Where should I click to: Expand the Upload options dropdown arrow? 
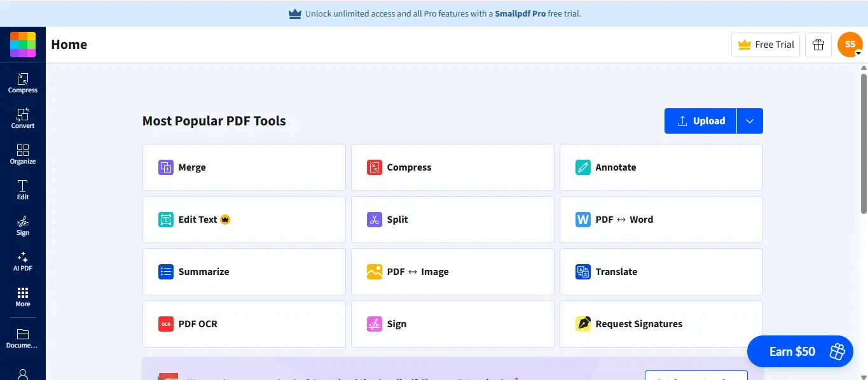tap(750, 121)
